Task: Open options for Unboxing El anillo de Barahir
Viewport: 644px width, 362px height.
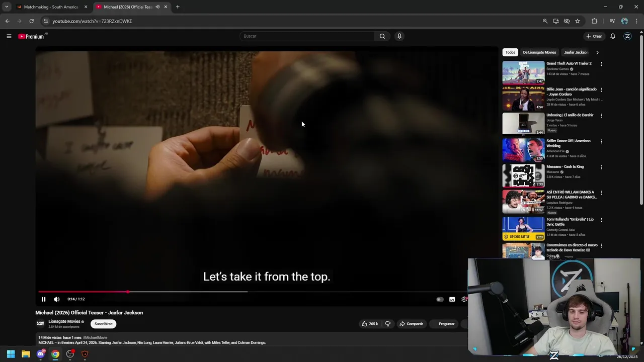Action: click(x=601, y=116)
